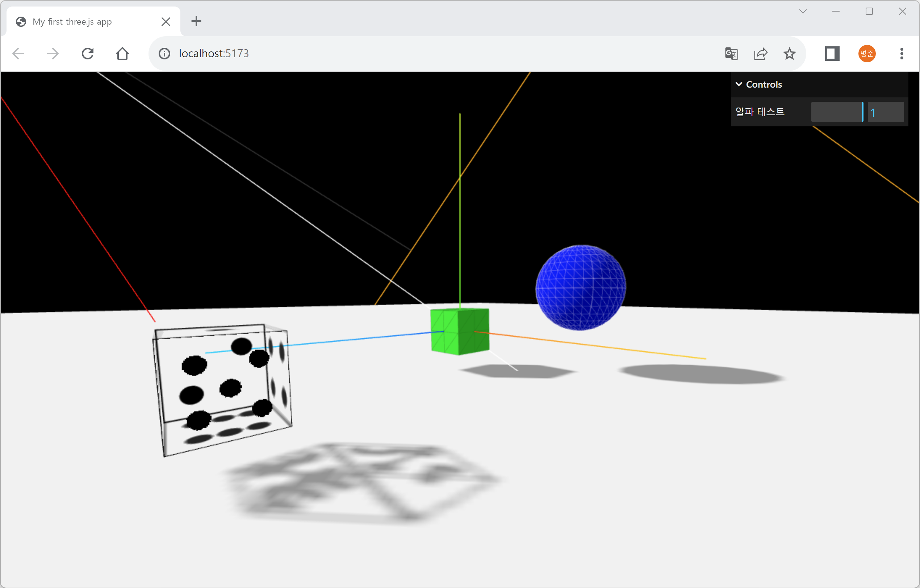The height and width of the screenshot is (588, 920).
Task: Click the browser forward arrow
Action: click(x=53, y=54)
